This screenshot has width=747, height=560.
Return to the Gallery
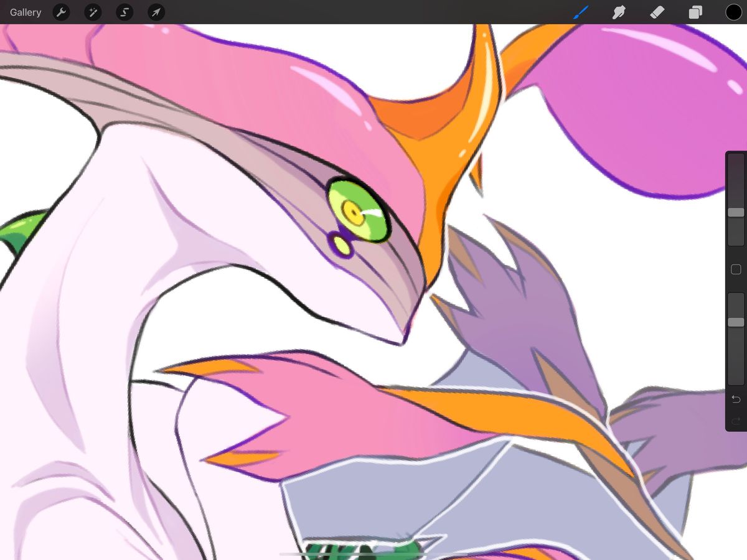click(x=26, y=12)
